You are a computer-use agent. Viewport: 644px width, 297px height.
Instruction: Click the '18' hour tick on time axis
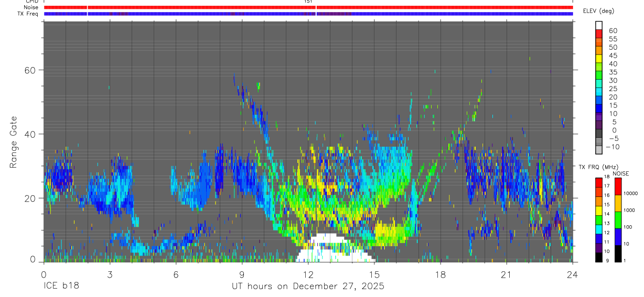440,274
